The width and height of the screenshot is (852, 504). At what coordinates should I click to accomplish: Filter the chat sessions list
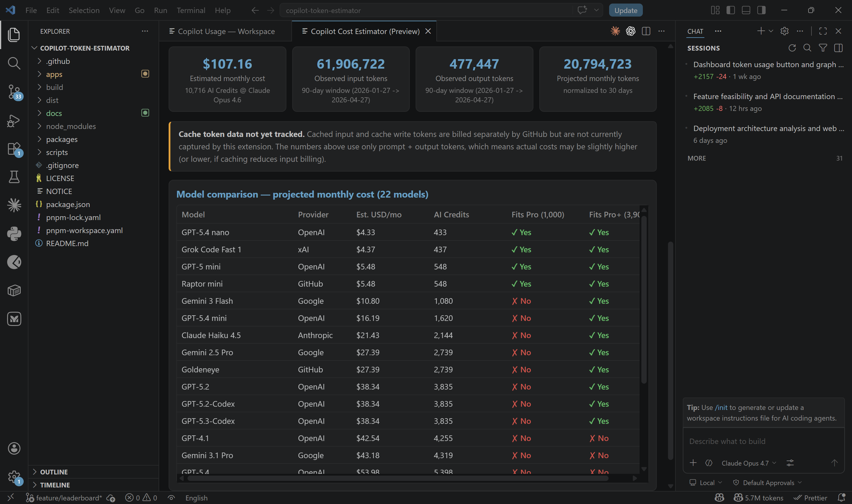823,48
